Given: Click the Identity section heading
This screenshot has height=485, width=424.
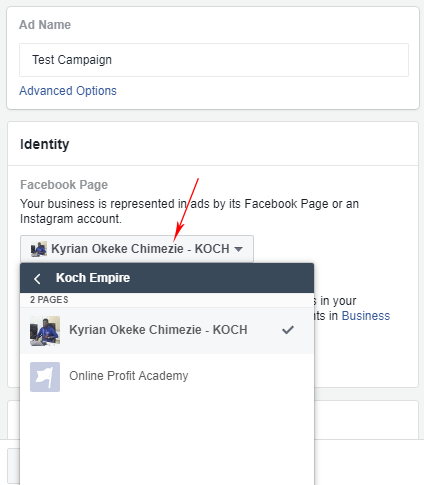Looking at the screenshot, I should (x=45, y=144).
